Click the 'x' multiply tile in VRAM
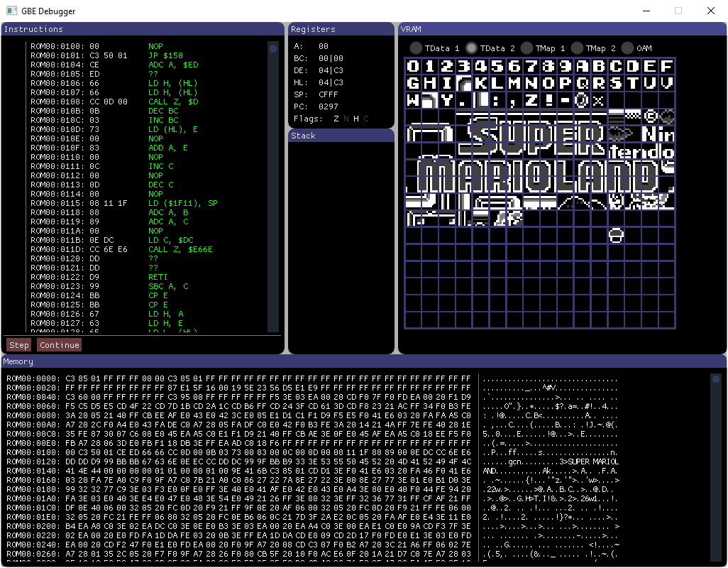728x568 pixels. (599, 100)
